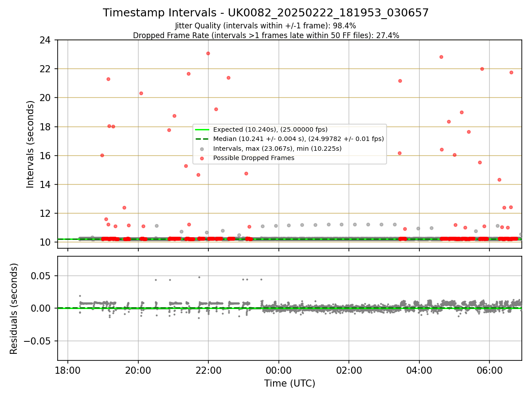Click the legend entry 'Possible Dropped Frames'
The height and width of the screenshot is (399, 532).
pyautogui.click(x=254, y=158)
